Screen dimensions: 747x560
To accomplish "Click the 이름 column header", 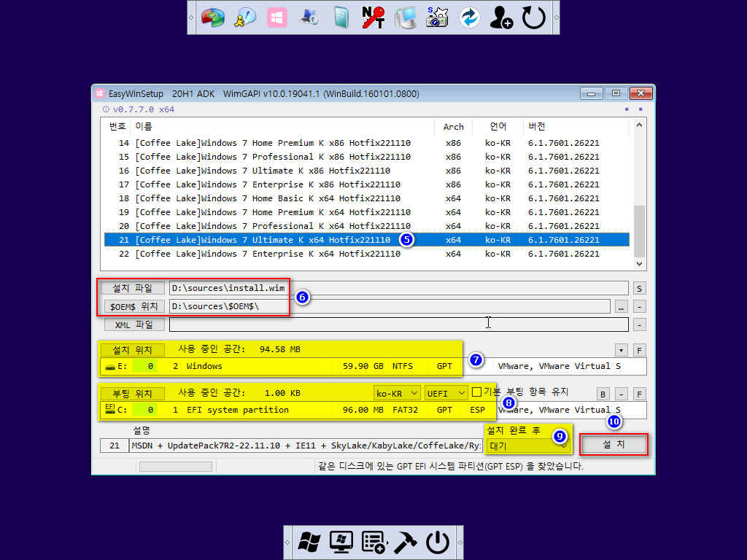I will (282, 126).
